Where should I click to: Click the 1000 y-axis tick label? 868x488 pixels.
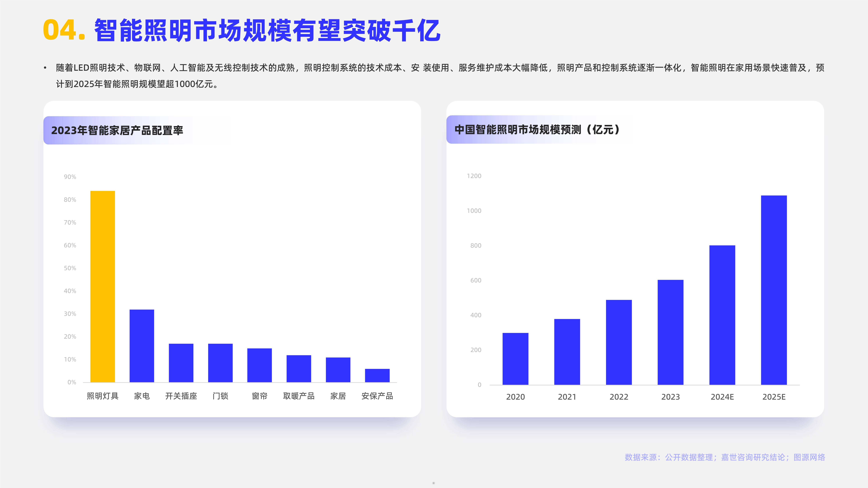(x=474, y=211)
